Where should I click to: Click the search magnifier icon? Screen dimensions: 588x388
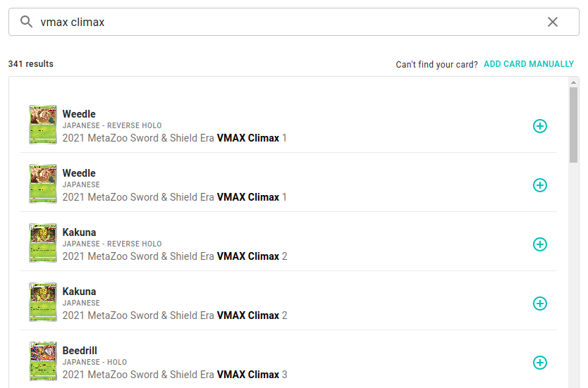[27, 22]
